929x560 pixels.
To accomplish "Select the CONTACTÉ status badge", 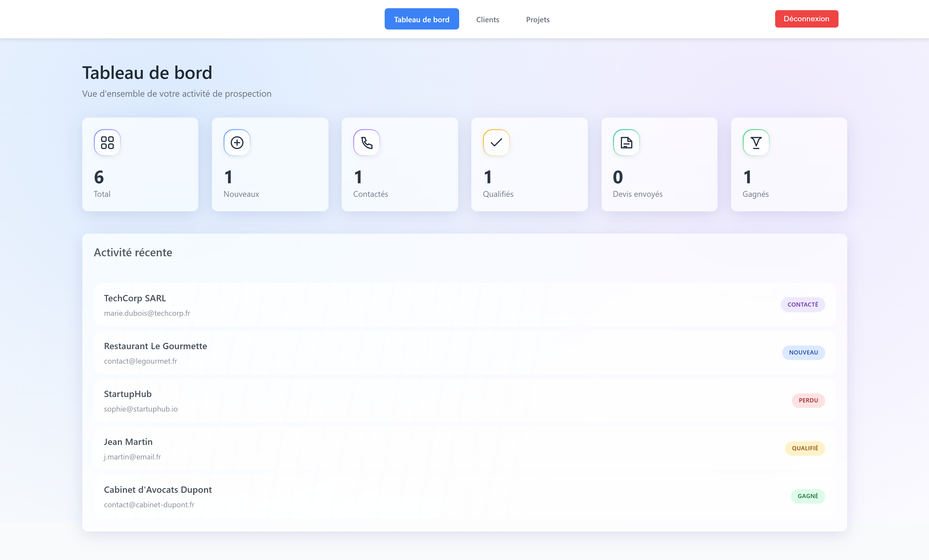I will (803, 304).
